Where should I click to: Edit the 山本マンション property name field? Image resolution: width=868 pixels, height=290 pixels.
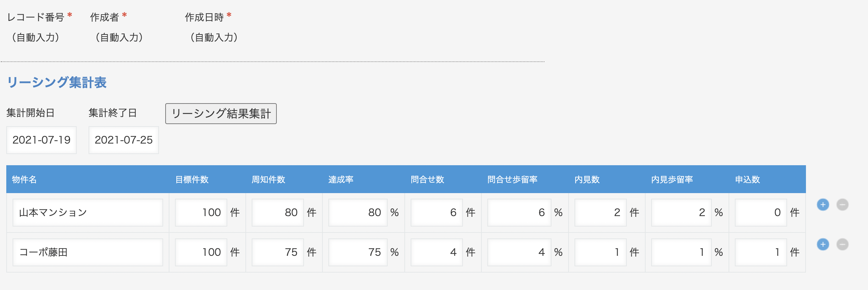point(87,213)
